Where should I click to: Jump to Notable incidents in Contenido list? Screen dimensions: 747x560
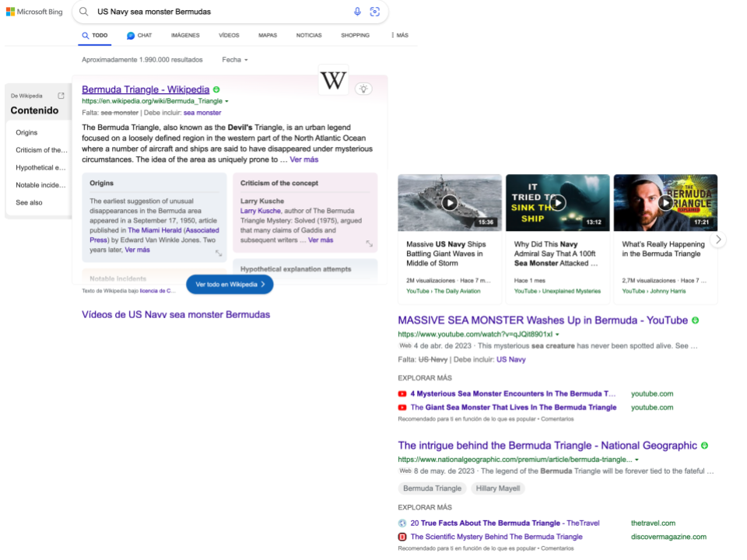tap(40, 185)
